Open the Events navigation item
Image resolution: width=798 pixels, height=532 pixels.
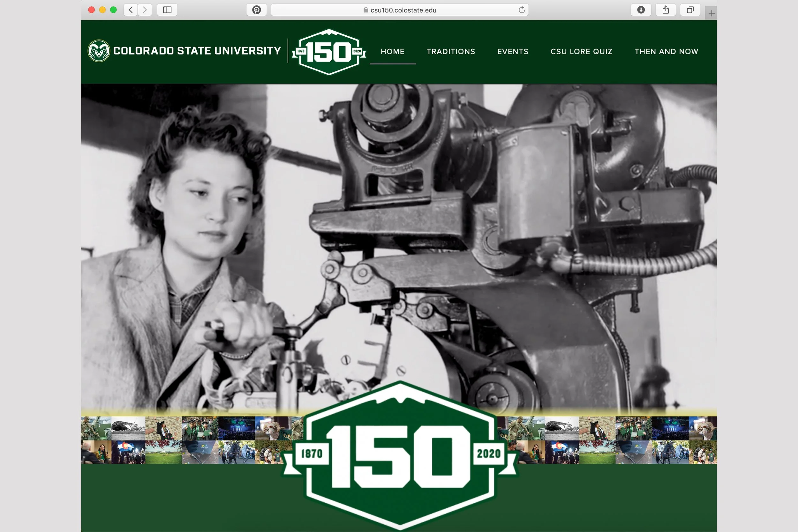(513, 52)
